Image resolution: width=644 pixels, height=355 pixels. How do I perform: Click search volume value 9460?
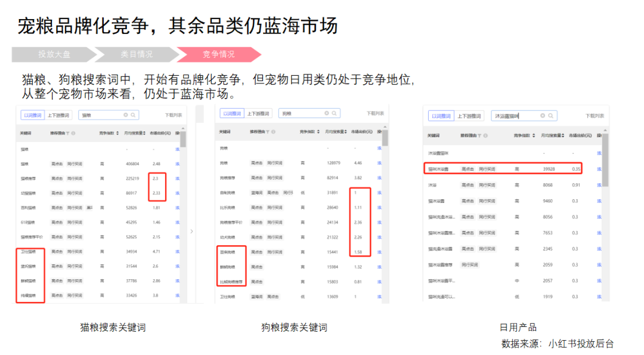coord(548,201)
